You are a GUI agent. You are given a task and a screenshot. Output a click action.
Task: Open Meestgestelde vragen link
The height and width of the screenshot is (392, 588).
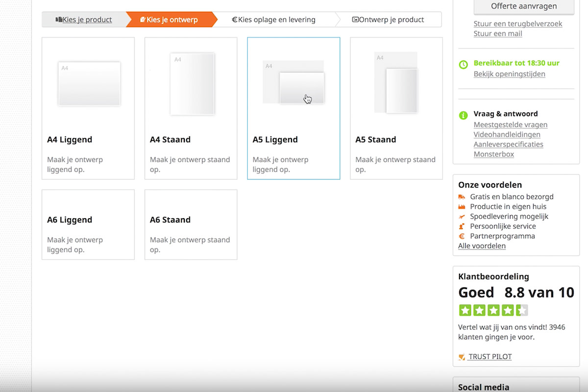coord(510,124)
